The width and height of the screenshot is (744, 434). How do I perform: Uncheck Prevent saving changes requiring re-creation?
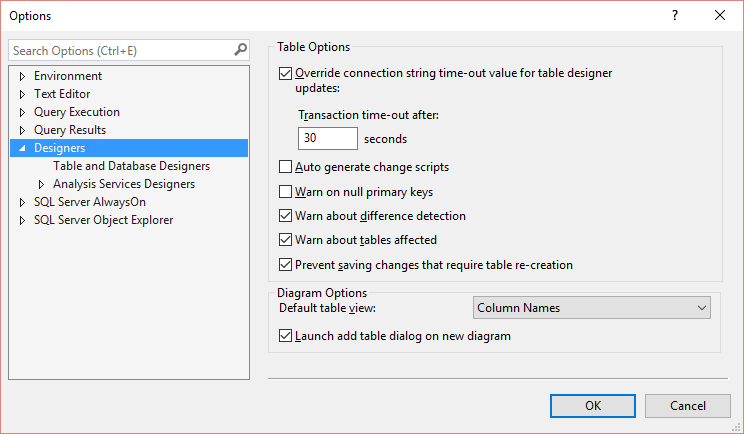(x=285, y=265)
